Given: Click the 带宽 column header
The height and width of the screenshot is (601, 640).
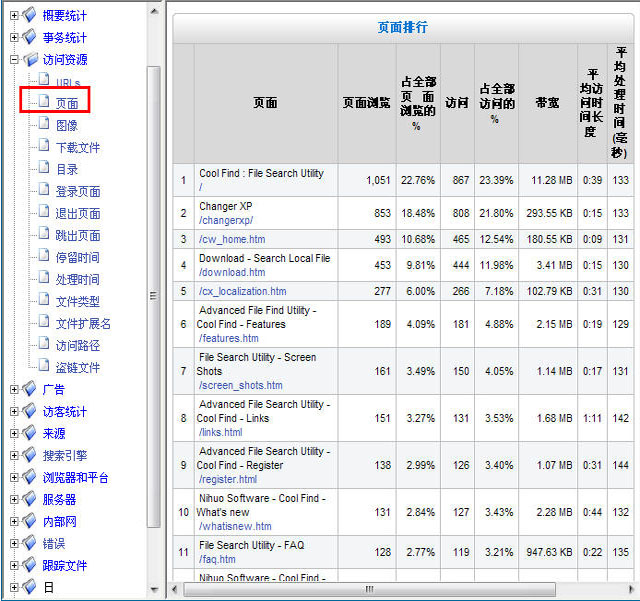Looking at the screenshot, I should pyautogui.click(x=547, y=103).
